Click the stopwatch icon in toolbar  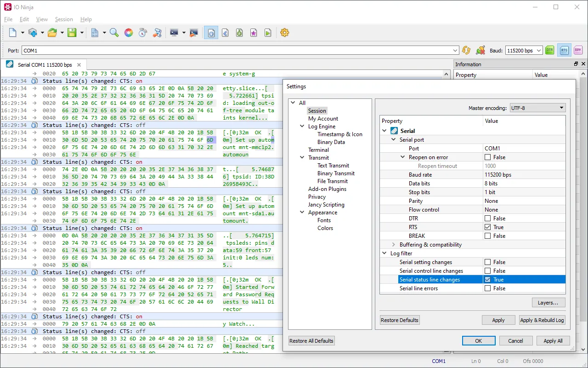coord(143,33)
